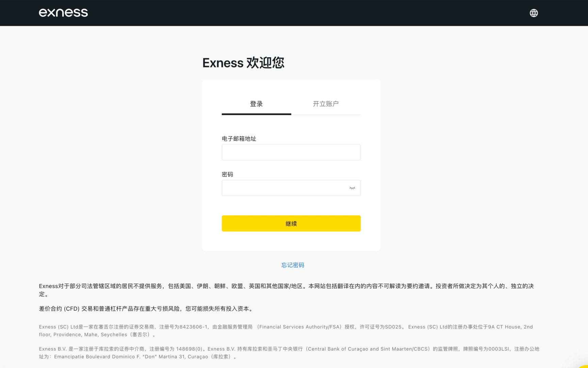This screenshot has width=588, height=368.
Task: Click the paragraph starting 'Exness对于部分司法管辖区域'
Action: pyautogui.click(x=286, y=290)
